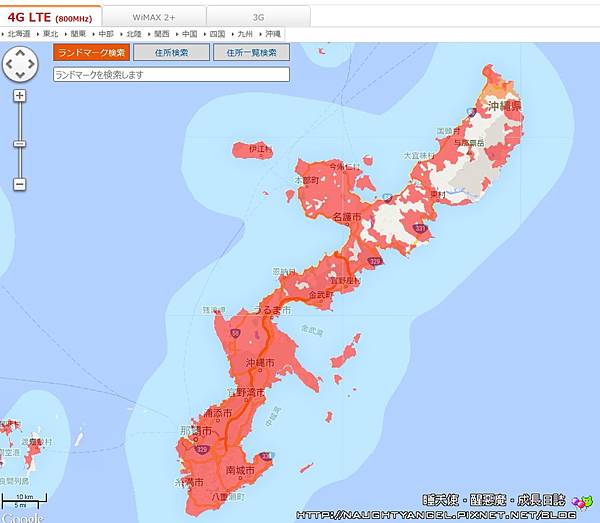600x523 pixels.
Task: Open the 東北 region link
Action: coord(50,34)
